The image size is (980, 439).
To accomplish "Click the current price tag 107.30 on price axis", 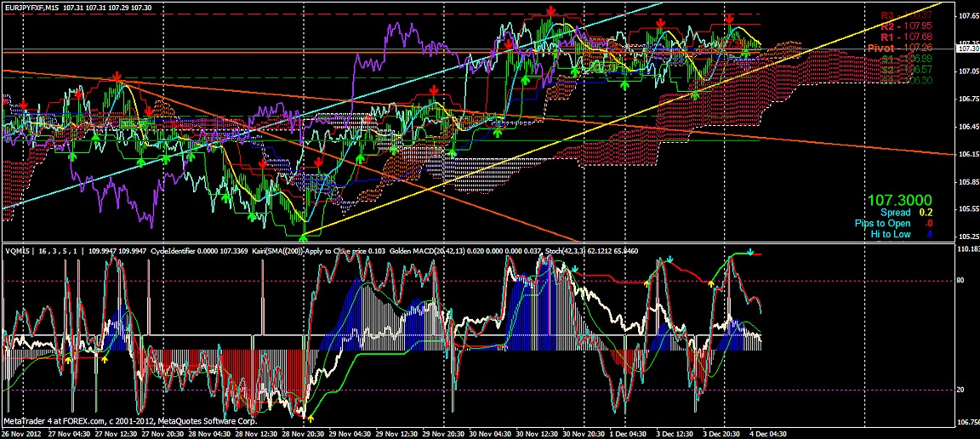I will click(967, 49).
